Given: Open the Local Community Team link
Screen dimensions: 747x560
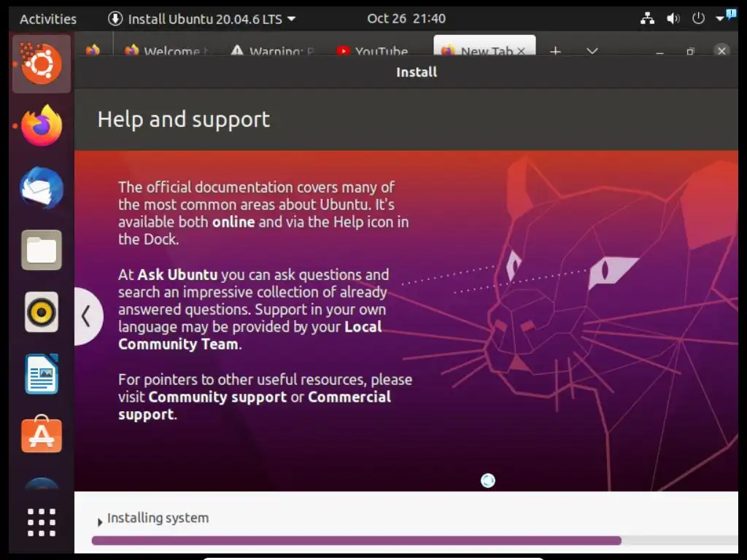Looking at the screenshot, I should click(250, 335).
